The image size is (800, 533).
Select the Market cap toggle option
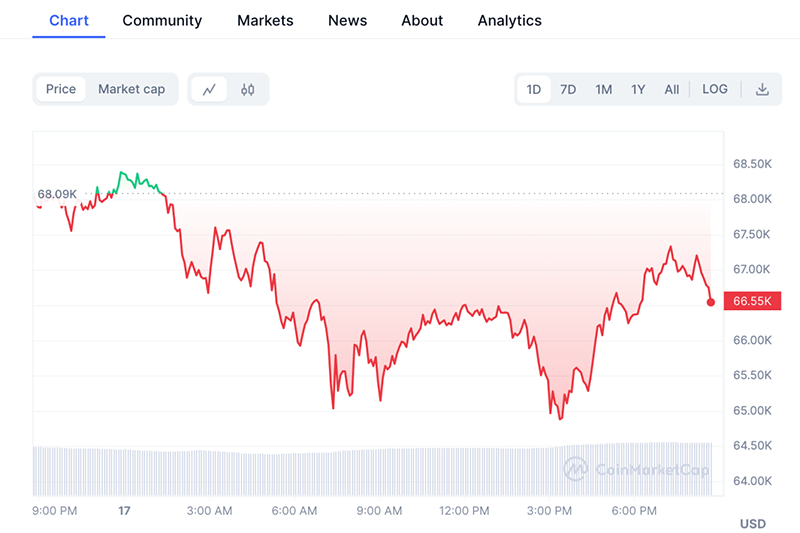point(131,89)
